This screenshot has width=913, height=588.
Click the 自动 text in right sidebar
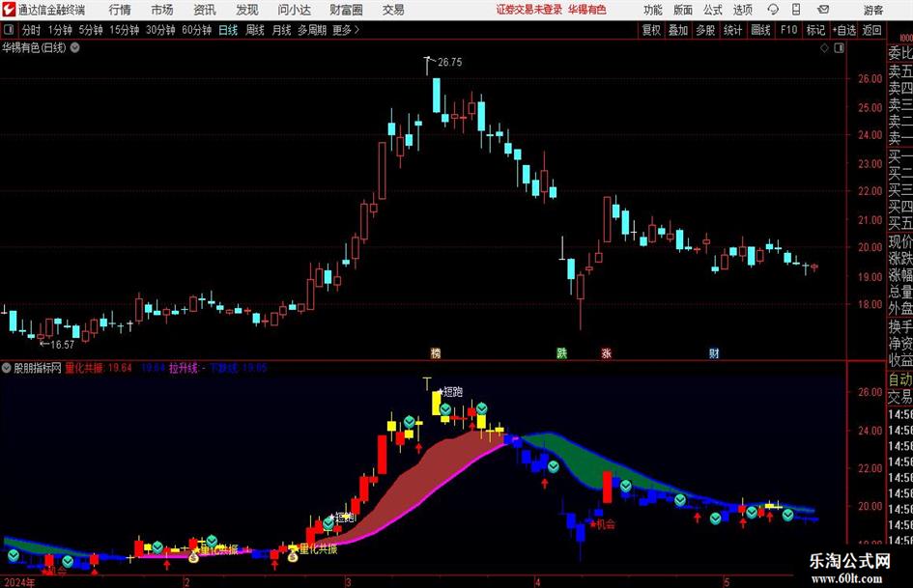(x=900, y=379)
